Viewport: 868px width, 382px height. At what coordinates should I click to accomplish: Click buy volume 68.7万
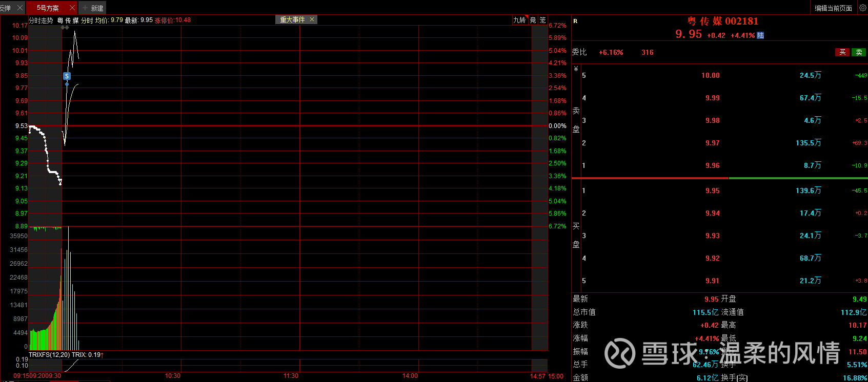pos(811,258)
